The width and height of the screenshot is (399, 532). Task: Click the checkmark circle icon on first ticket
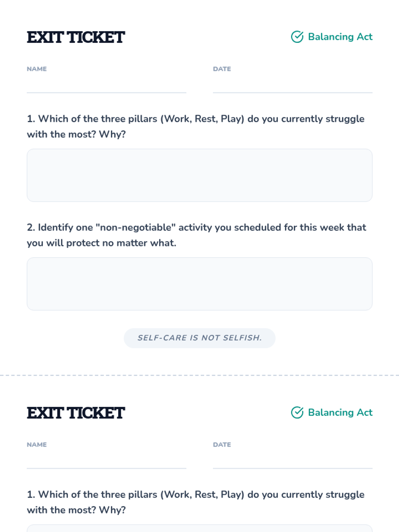point(297,37)
